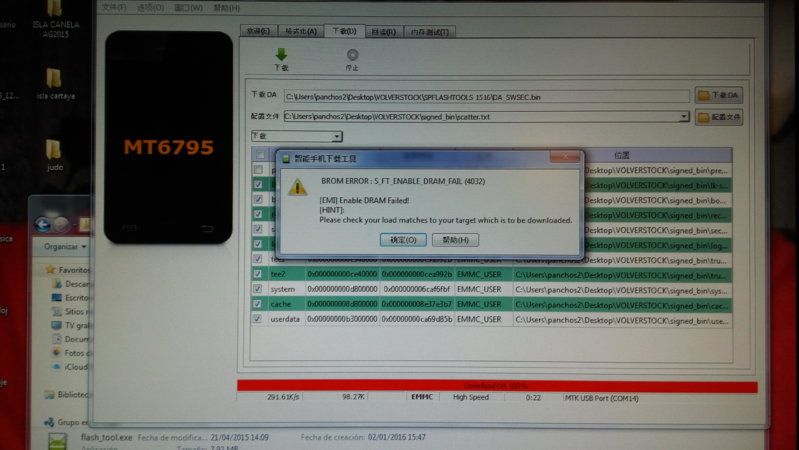The width and height of the screenshot is (799, 450).
Task: Open Favoritos in Explorer sidebar
Action: [68, 270]
